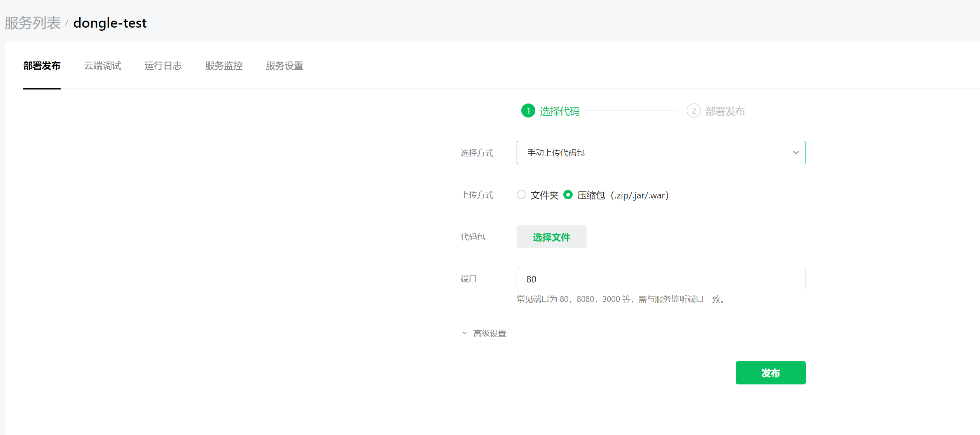Screen dimensions: 980x435
Task: Open the 云端调试 tab
Action: click(103, 66)
